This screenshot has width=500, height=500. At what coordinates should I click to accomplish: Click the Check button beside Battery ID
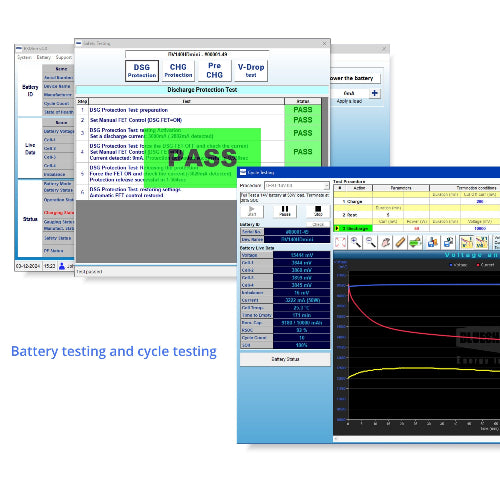318,224
